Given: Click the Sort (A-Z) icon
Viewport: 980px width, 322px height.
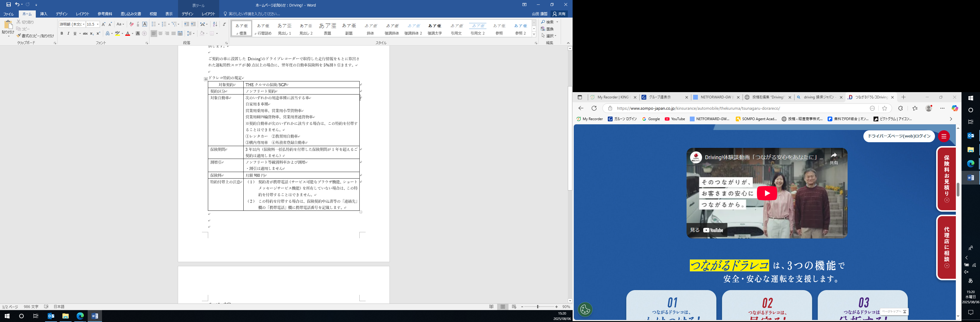Looking at the screenshot, I should pyautogui.click(x=215, y=24).
